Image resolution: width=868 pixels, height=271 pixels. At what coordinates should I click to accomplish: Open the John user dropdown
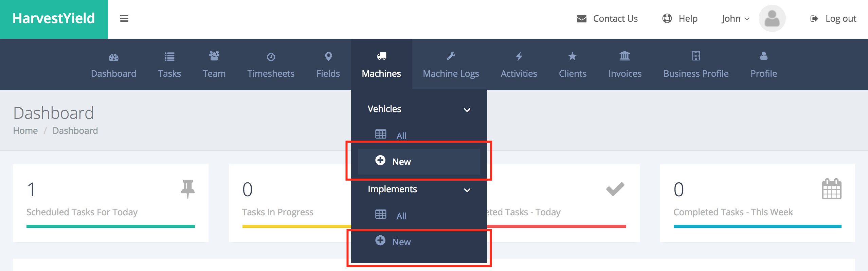(735, 19)
